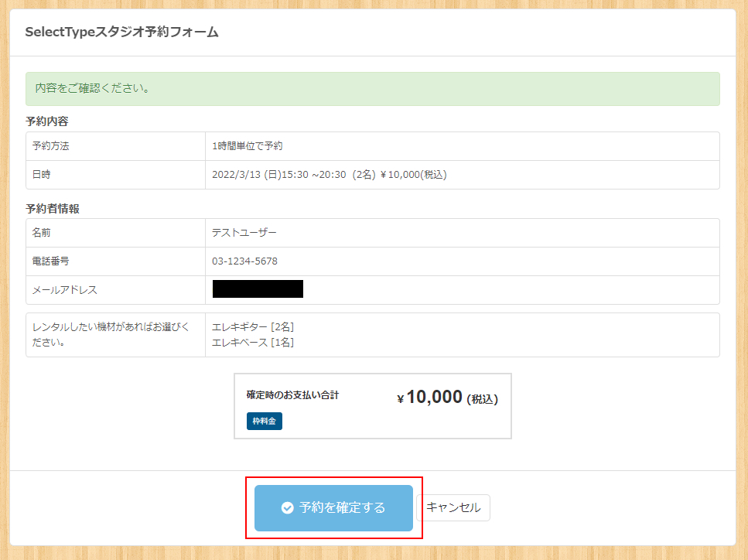This screenshot has height=560, width=748.
Task: Click the テストユーザー name value
Action: click(244, 233)
